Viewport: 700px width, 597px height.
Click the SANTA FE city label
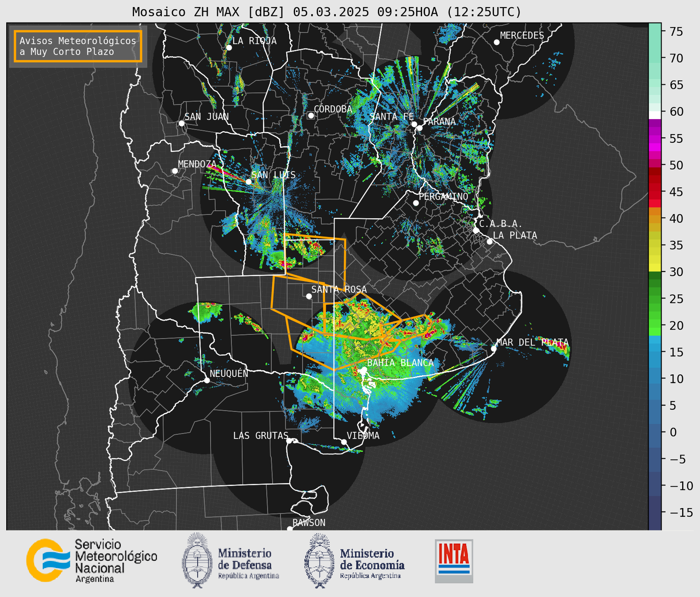[392, 117]
